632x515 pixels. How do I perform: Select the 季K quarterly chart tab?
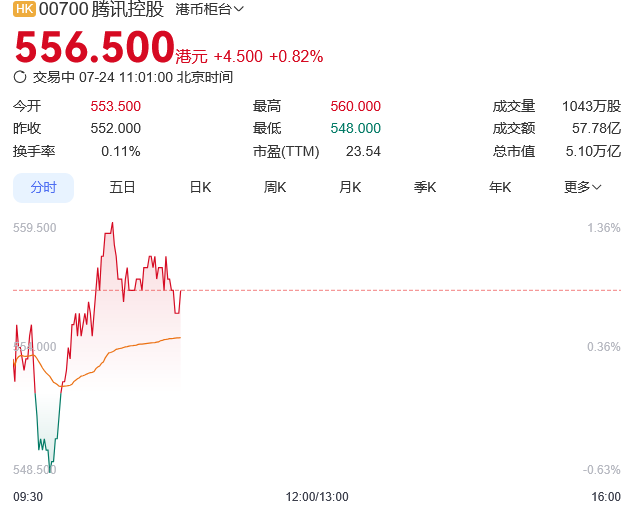[425, 187]
